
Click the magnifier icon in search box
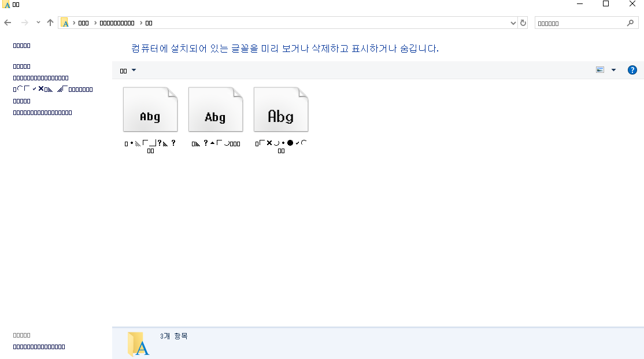coord(630,23)
